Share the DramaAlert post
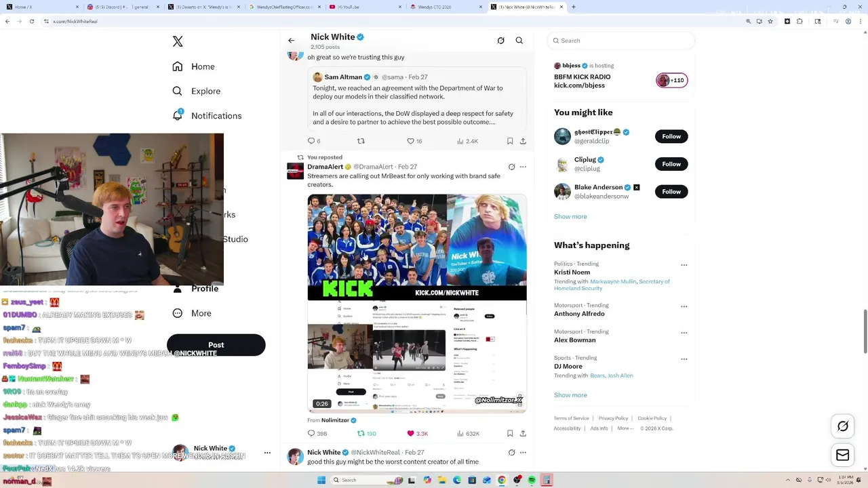The image size is (868, 488). point(523,434)
